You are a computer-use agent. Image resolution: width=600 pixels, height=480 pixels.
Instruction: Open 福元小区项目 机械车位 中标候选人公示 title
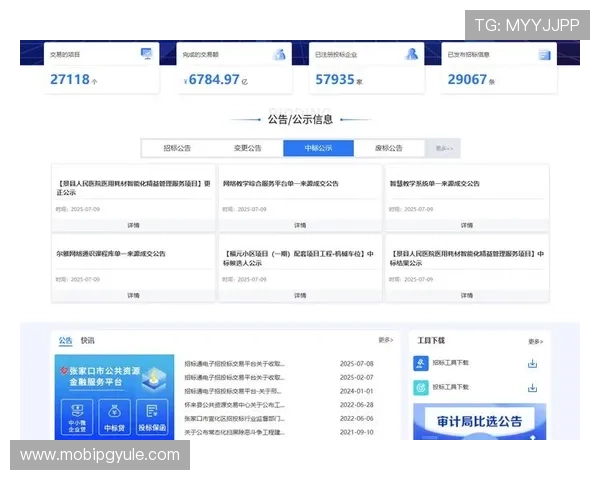tap(298, 258)
